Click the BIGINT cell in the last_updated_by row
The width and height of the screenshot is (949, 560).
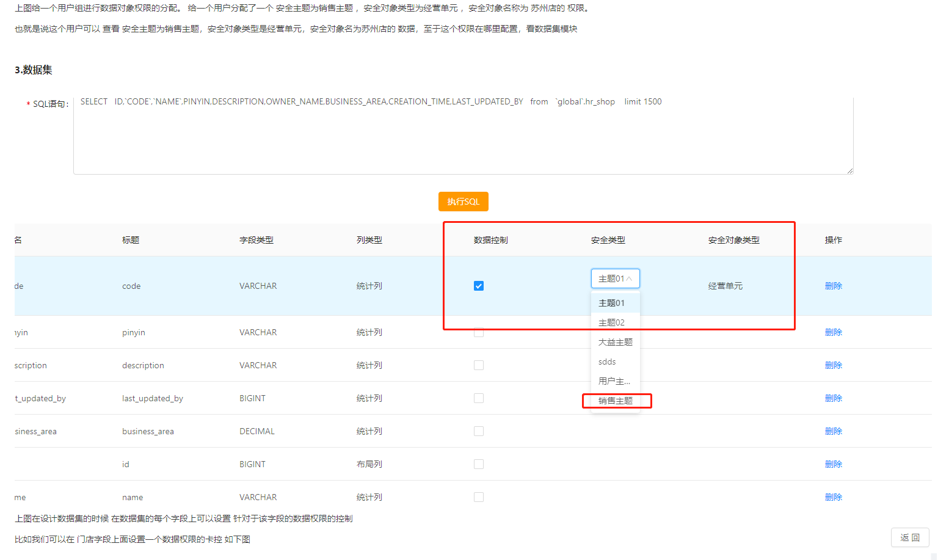(x=252, y=398)
